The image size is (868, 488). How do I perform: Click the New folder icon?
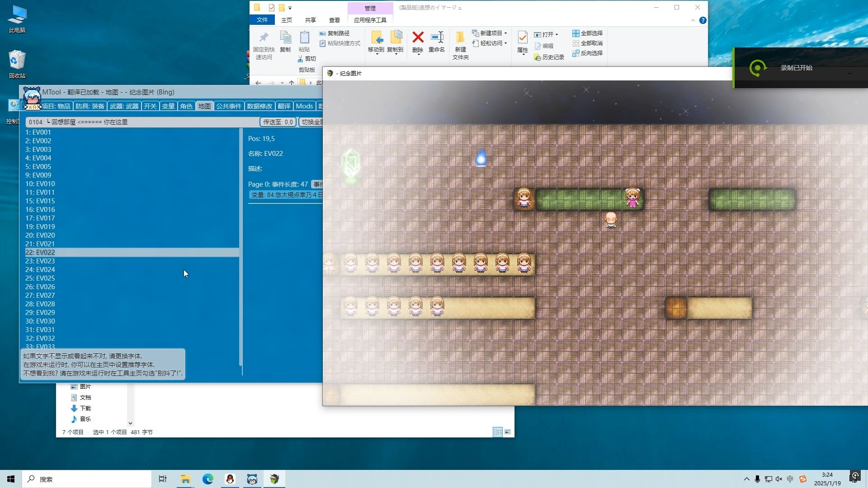coord(460,37)
